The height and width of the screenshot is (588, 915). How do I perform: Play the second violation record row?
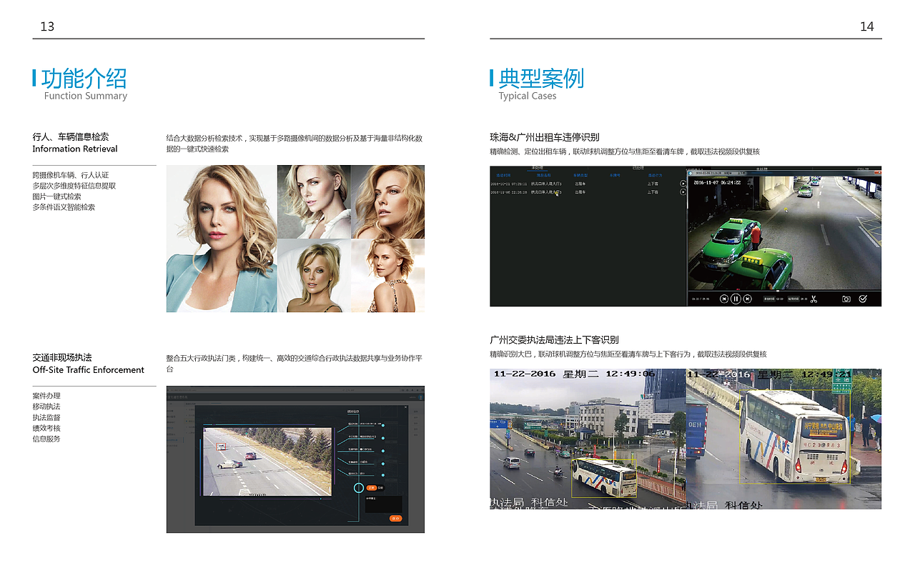[x=683, y=192]
